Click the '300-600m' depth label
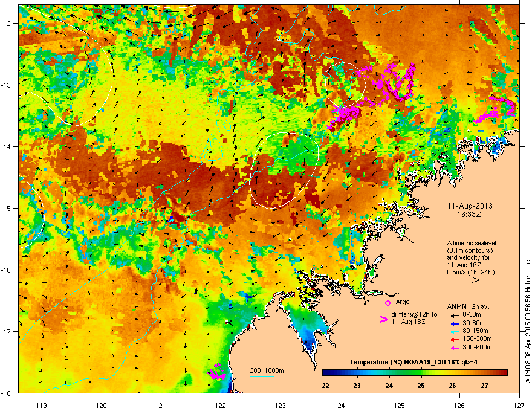Viewport: 532px width, 411px height. point(477,348)
